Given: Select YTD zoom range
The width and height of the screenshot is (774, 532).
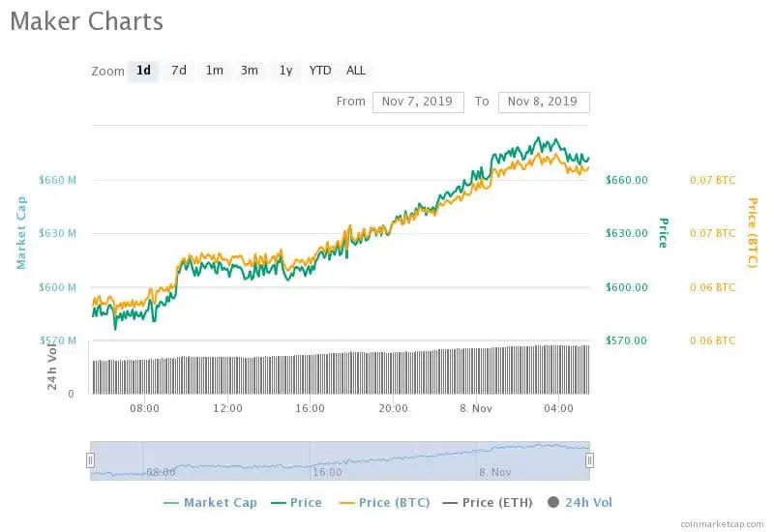Looking at the screenshot, I should [x=320, y=71].
